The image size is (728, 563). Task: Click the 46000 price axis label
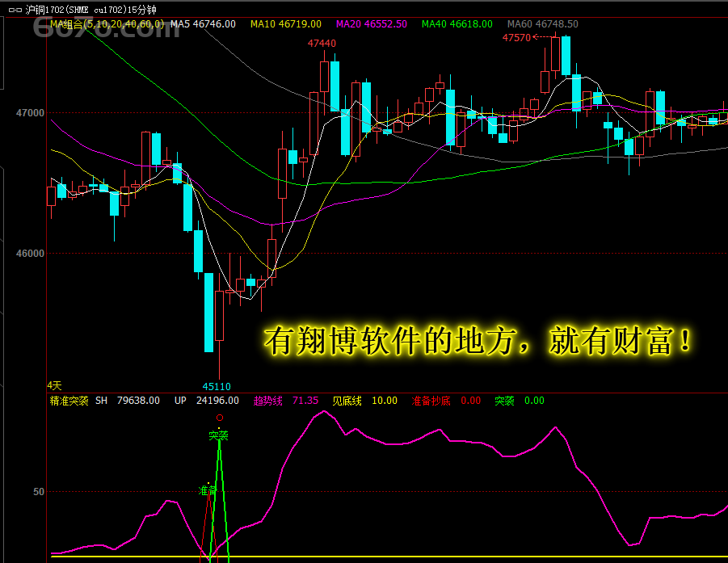[x=30, y=254]
